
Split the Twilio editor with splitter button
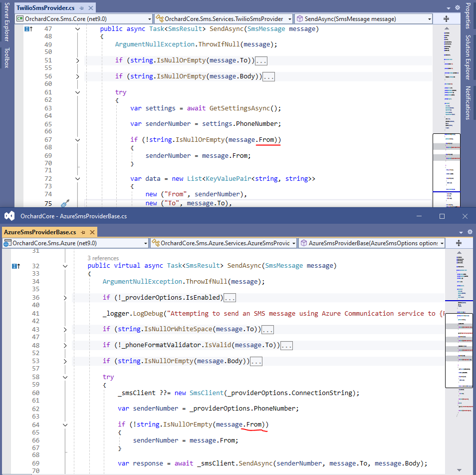point(446,19)
